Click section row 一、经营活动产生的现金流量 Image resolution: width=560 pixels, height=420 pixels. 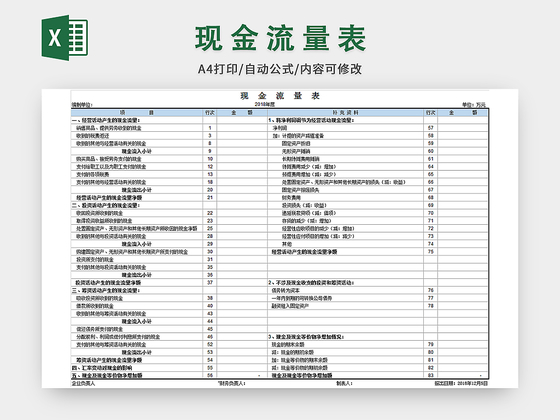tap(106, 120)
